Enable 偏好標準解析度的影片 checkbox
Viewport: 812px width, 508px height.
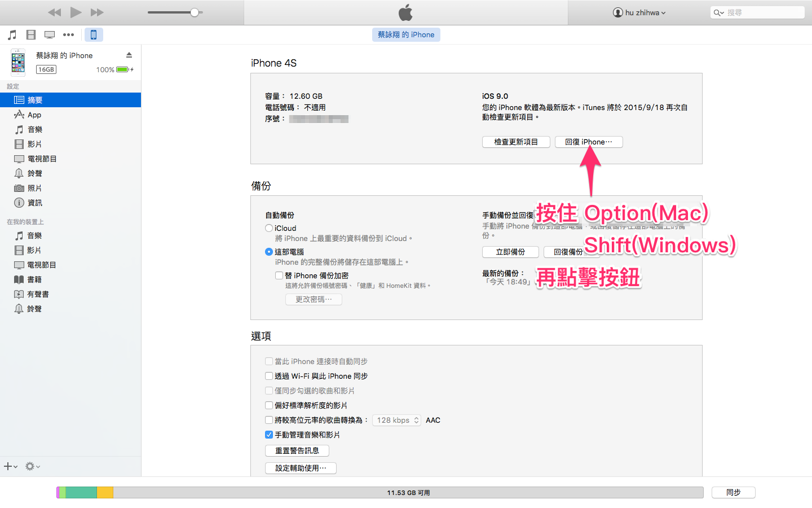(269, 405)
